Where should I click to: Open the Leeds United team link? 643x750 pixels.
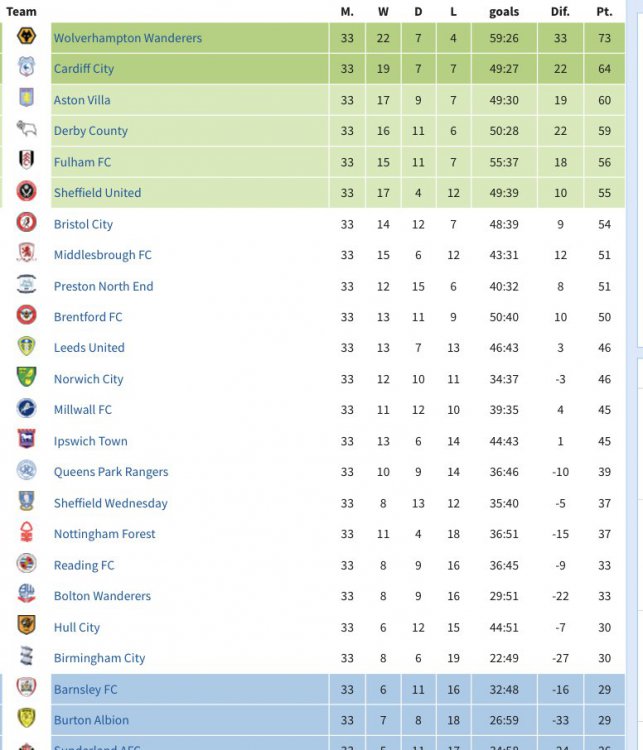pyautogui.click(x=89, y=348)
